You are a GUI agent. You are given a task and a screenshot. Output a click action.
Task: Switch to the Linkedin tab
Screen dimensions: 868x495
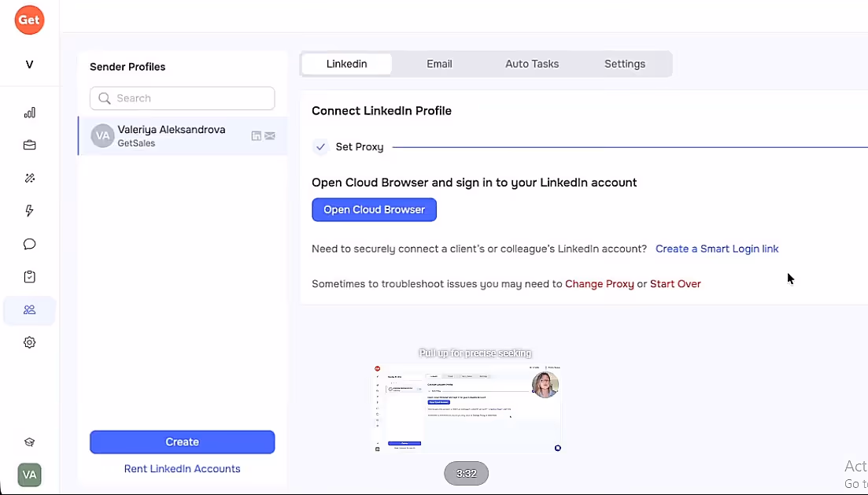[346, 65]
